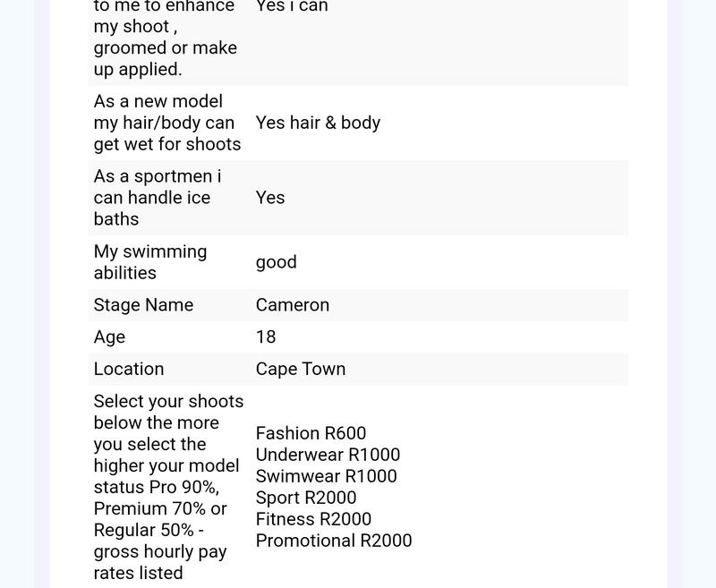
Task: Click the 'Sport R2000' shoot entry
Action: click(x=305, y=499)
